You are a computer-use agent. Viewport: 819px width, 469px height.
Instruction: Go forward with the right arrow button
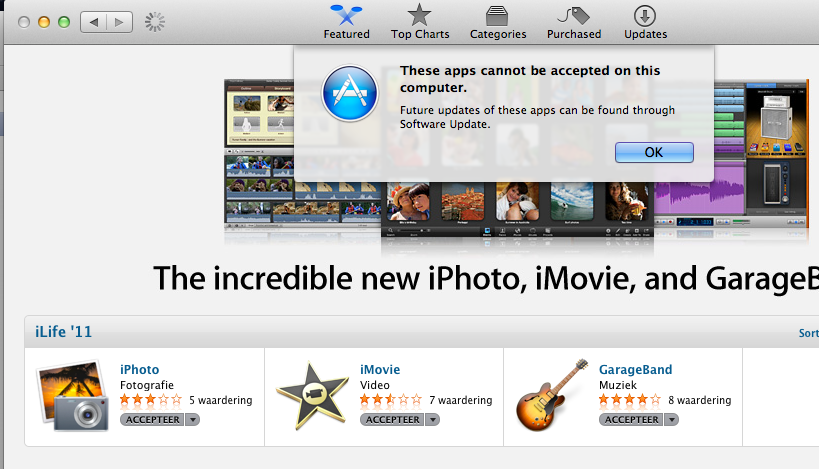click(x=120, y=22)
